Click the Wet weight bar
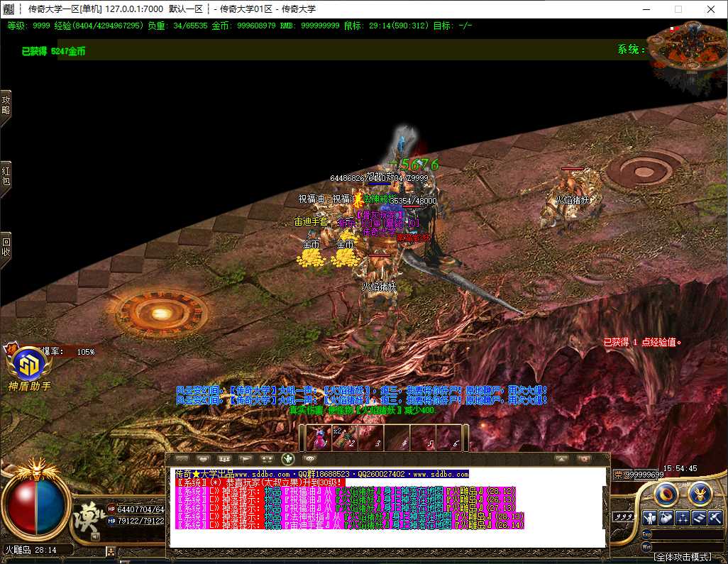Screen dimensions: 728x564 683,547
